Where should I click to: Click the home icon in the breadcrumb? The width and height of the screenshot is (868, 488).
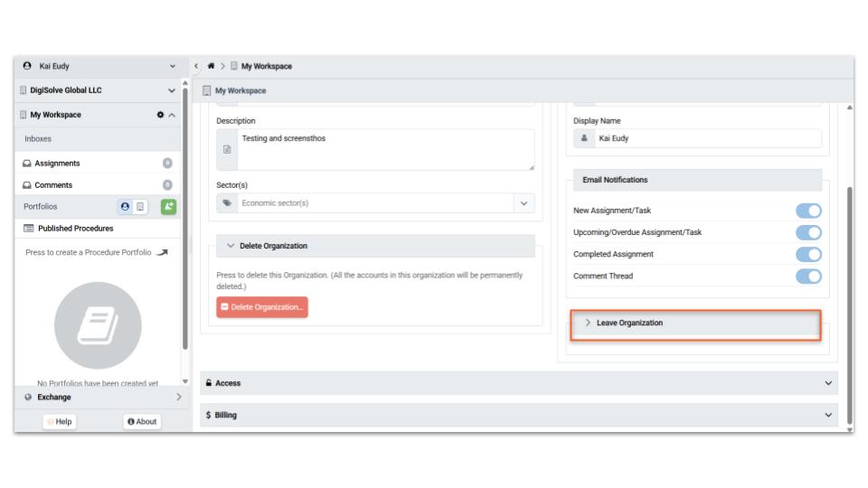[x=211, y=66]
